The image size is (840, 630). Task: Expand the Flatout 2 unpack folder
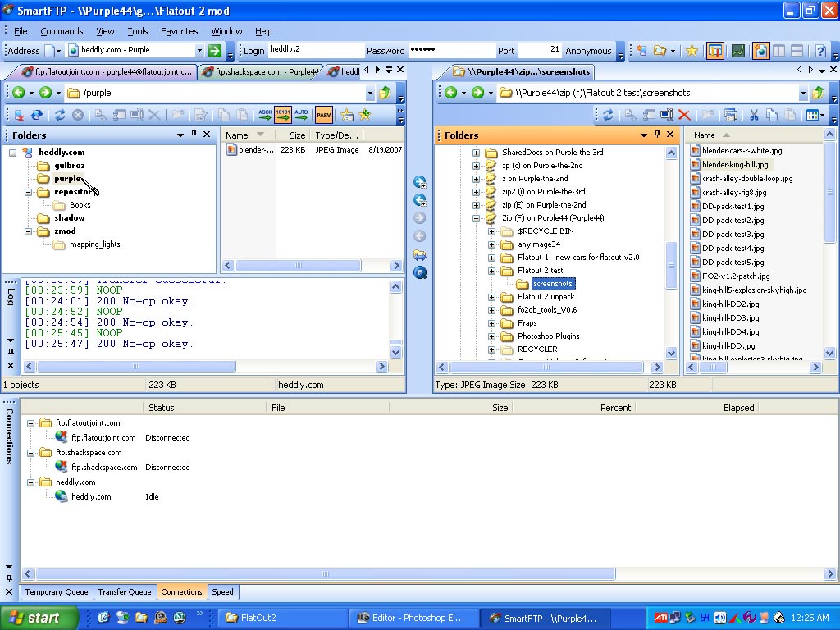pos(491,297)
